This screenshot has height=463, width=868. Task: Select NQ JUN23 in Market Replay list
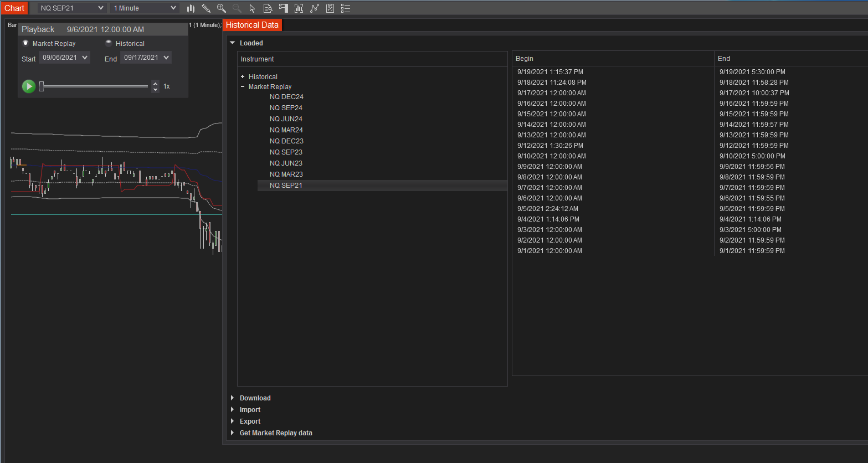click(286, 163)
